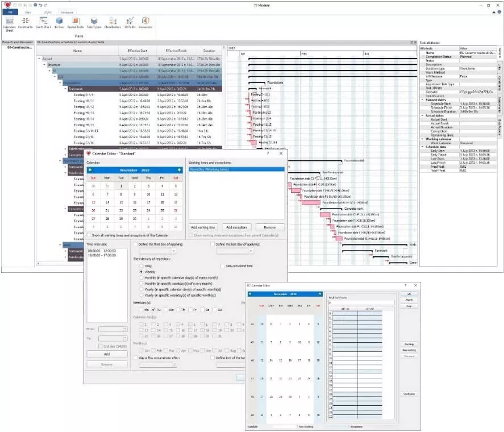Open the Resources view icon

click(x=146, y=22)
